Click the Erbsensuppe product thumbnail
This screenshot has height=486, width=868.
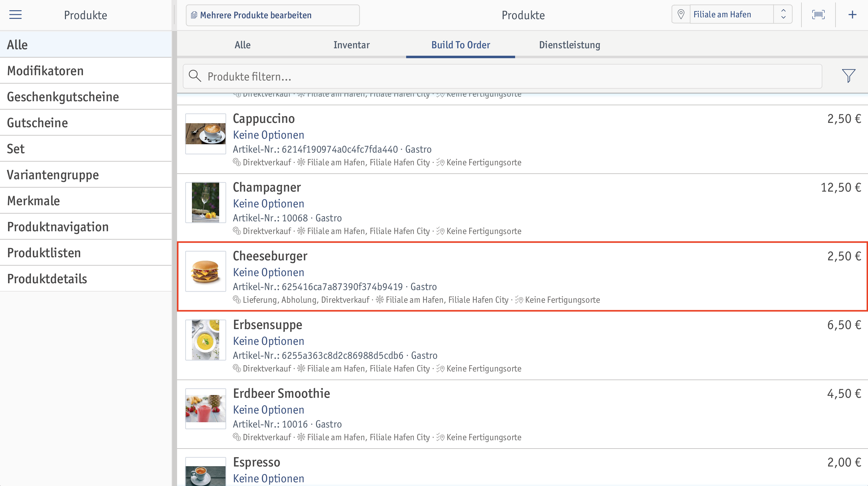click(206, 340)
